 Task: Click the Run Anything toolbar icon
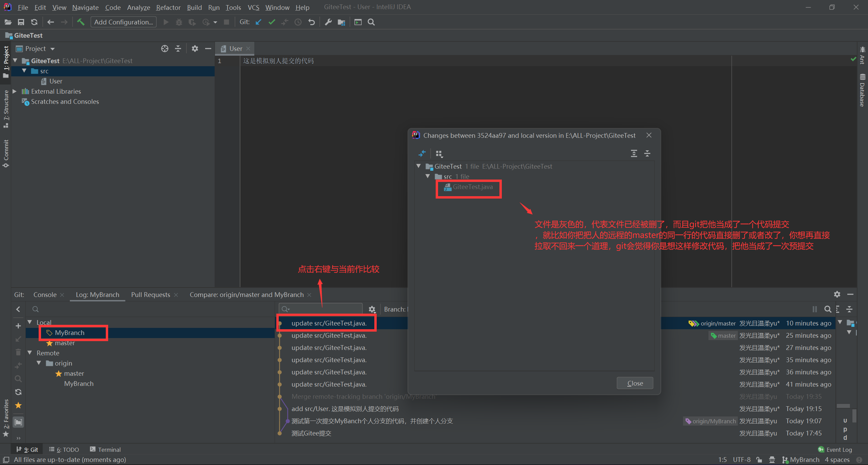click(358, 22)
